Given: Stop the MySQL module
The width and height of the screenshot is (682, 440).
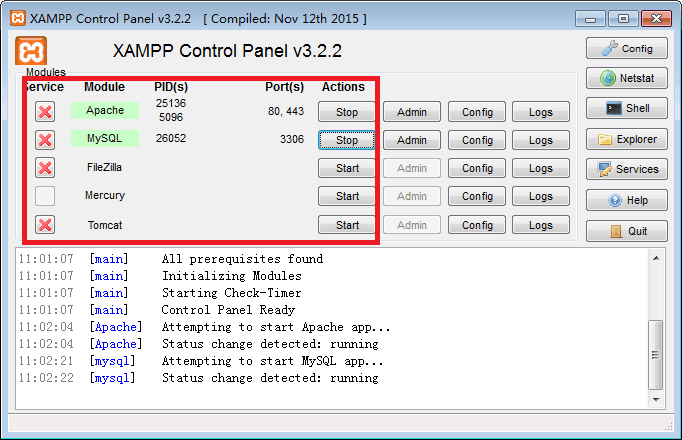Looking at the screenshot, I should pos(346,140).
